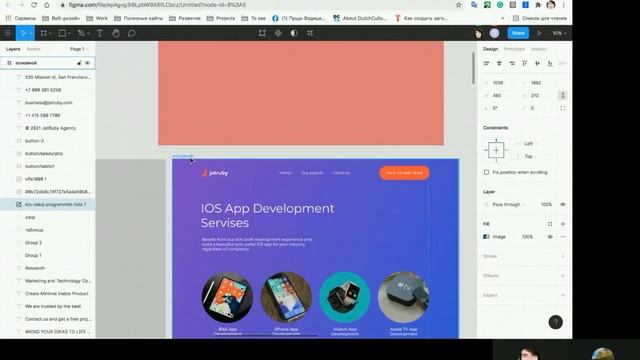The image size is (640, 360).
Task: Open the Figma main menu hamburger icon
Action: tap(8, 33)
